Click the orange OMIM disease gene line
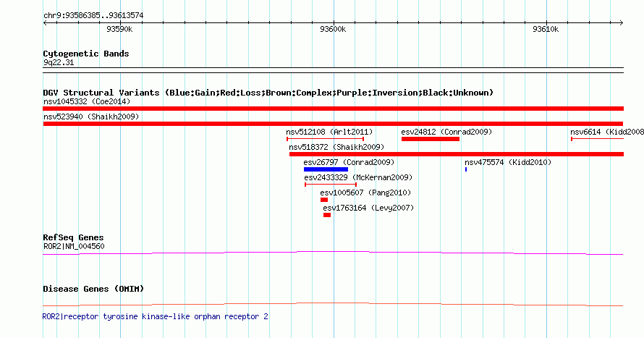 pyautogui.click(x=333, y=304)
